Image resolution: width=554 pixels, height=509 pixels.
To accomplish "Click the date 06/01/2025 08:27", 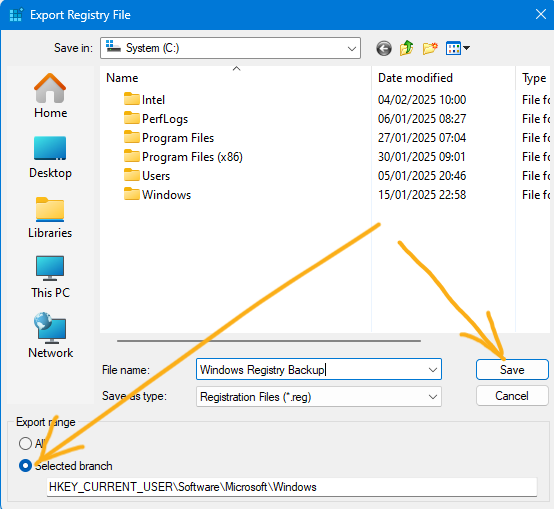I will coord(422,119).
